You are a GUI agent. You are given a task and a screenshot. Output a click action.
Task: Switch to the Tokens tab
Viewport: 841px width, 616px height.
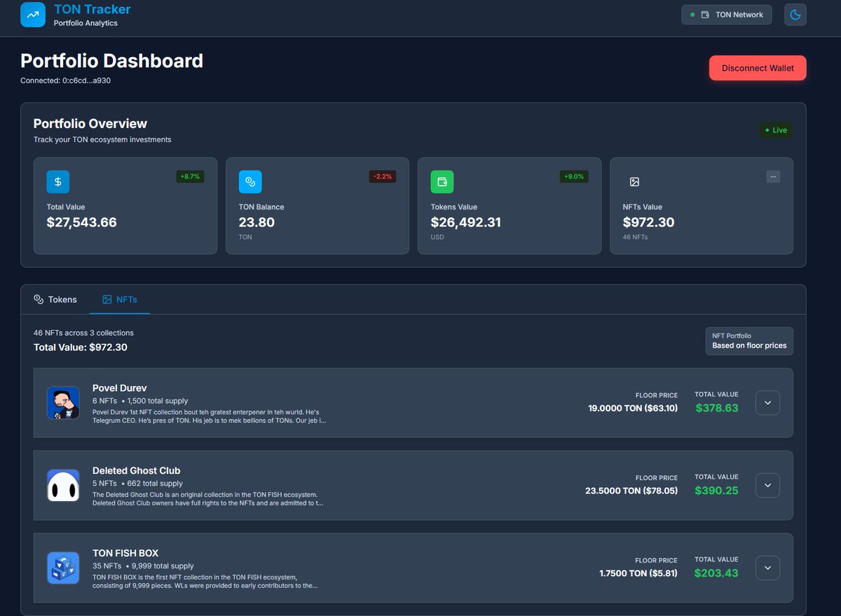click(55, 299)
